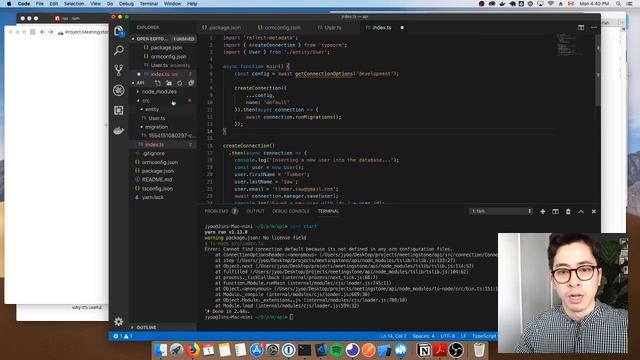The width and height of the screenshot is (640, 360).
Task: Split the terminal panel
Action: (555, 211)
